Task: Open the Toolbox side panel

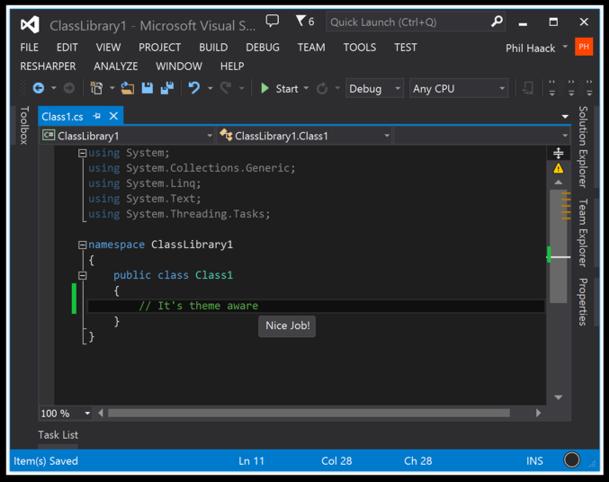Action: pos(24,125)
